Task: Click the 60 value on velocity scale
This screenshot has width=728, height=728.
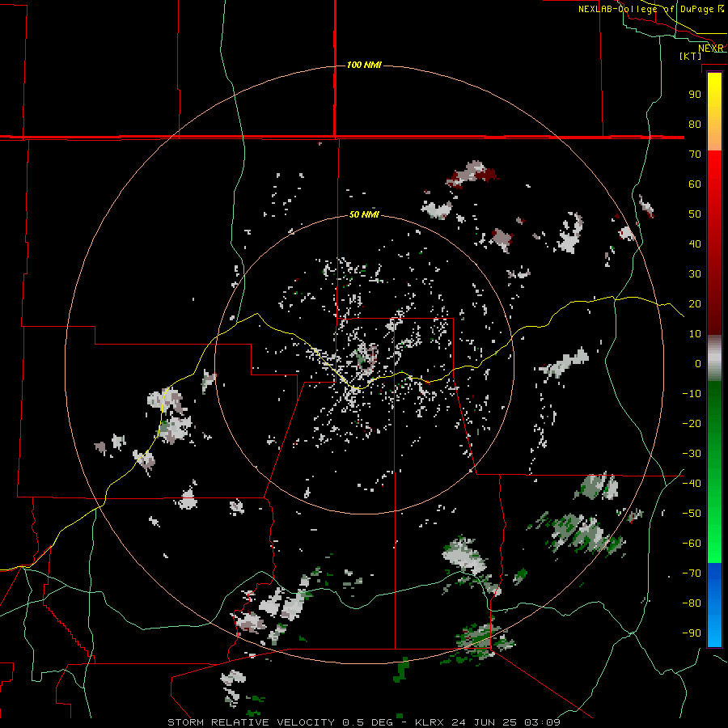Action: 695,184
